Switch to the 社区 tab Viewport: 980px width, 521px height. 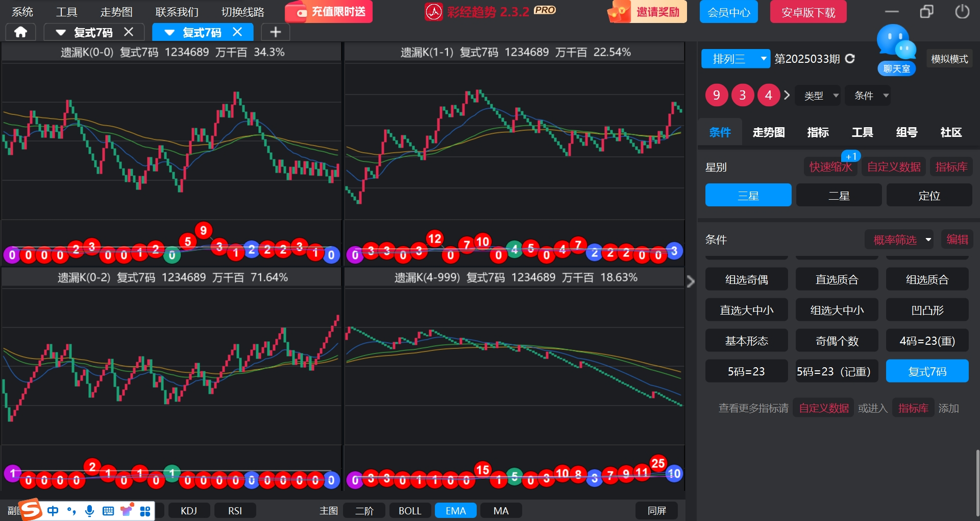point(951,132)
